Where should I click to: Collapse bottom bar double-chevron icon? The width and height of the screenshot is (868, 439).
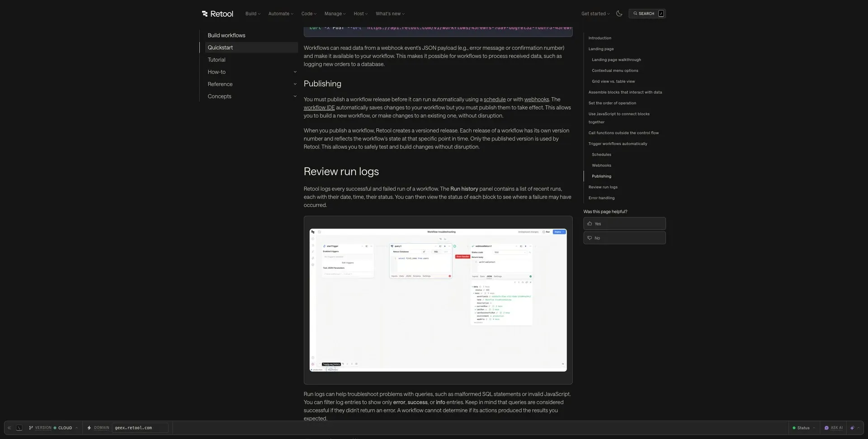[9, 428]
